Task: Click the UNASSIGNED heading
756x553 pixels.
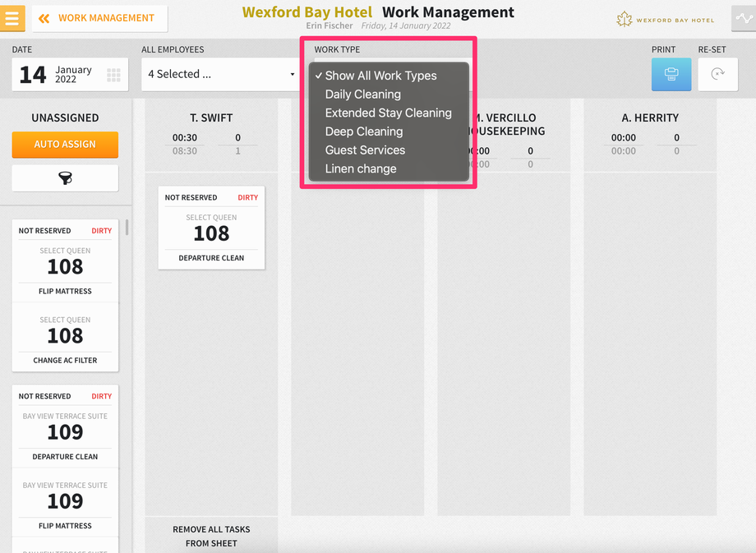Action: tap(65, 118)
